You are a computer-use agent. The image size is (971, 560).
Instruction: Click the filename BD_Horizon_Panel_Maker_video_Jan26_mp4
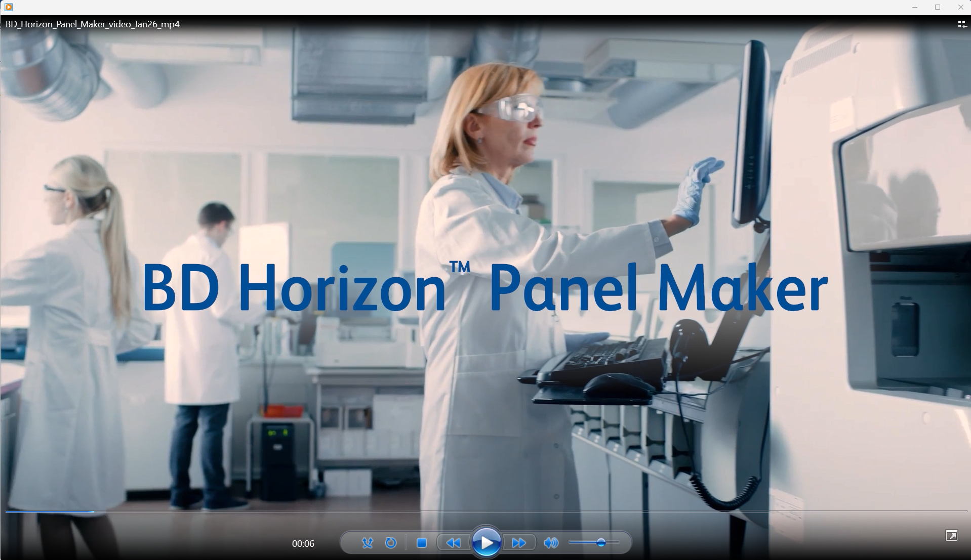[92, 23]
